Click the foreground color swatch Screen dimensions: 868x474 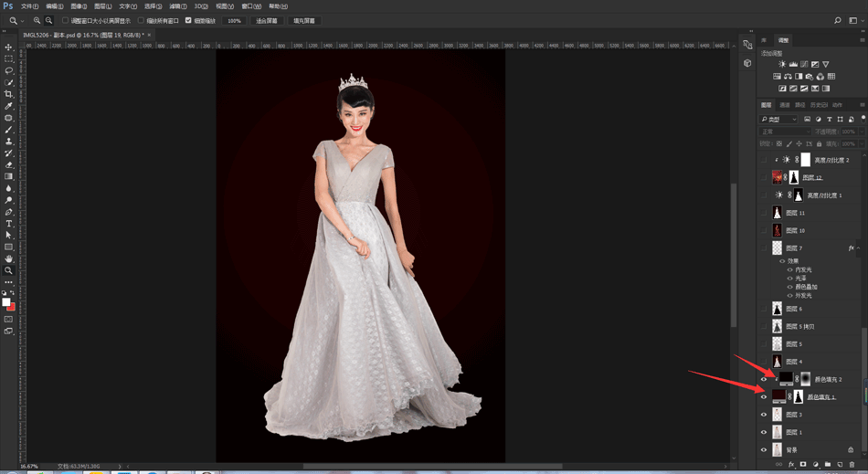point(5,302)
